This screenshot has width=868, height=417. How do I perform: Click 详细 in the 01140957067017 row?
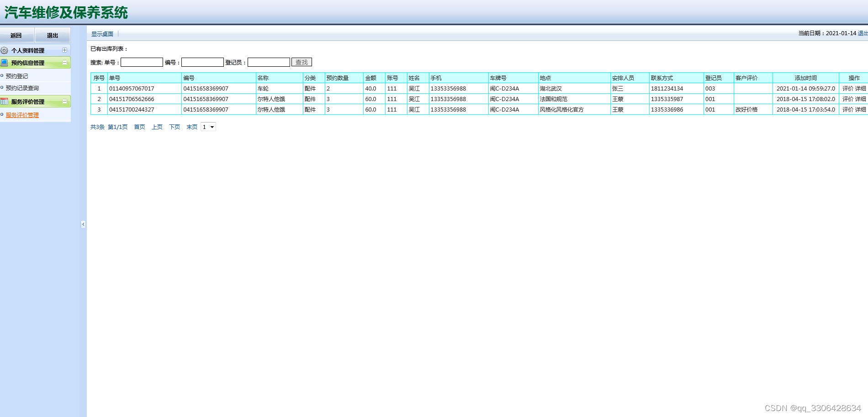click(x=861, y=89)
